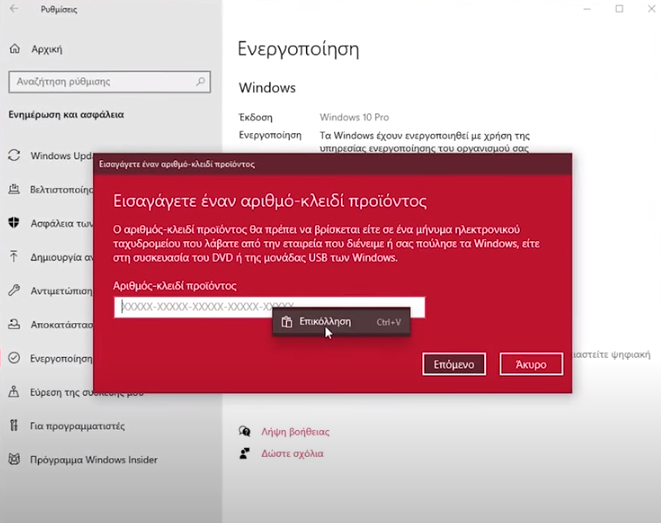The height and width of the screenshot is (523, 661).
Task: Click the Ενημέρωση και ασφάλεια section heading
Action: coord(66,115)
